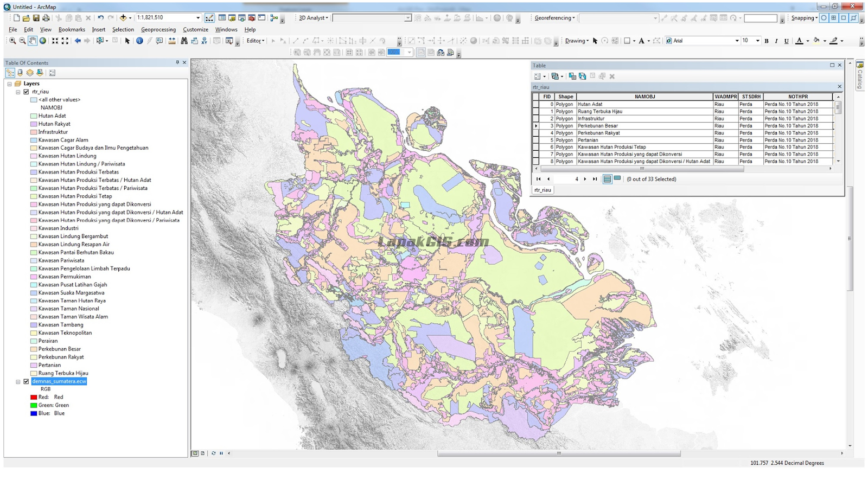The image size is (868, 486).
Task: Go to the first table record
Action: tap(538, 178)
